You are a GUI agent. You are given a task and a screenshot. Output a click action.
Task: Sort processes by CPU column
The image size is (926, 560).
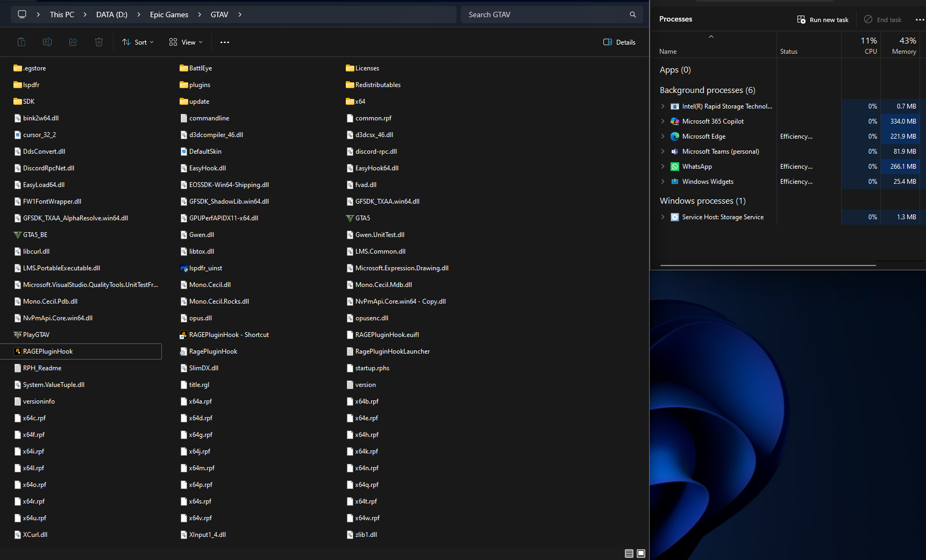[861, 45]
